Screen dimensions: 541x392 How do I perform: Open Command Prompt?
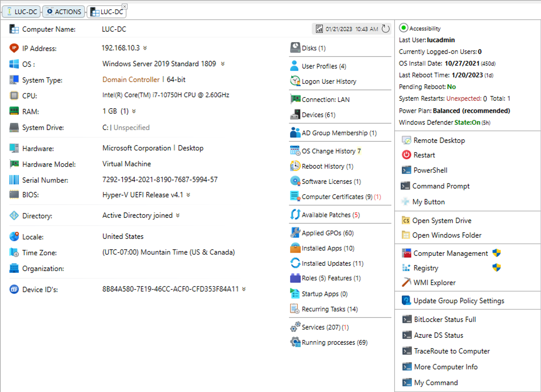435,186
